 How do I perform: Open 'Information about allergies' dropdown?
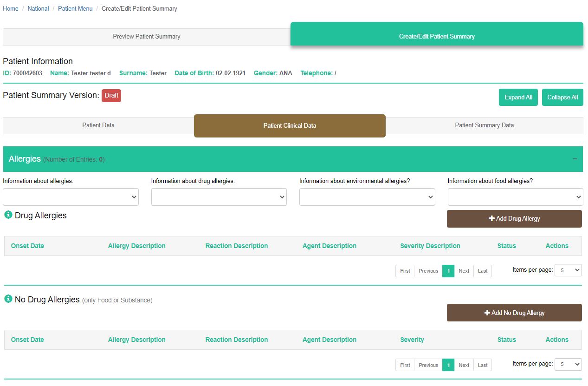pyautogui.click(x=71, y=197)
